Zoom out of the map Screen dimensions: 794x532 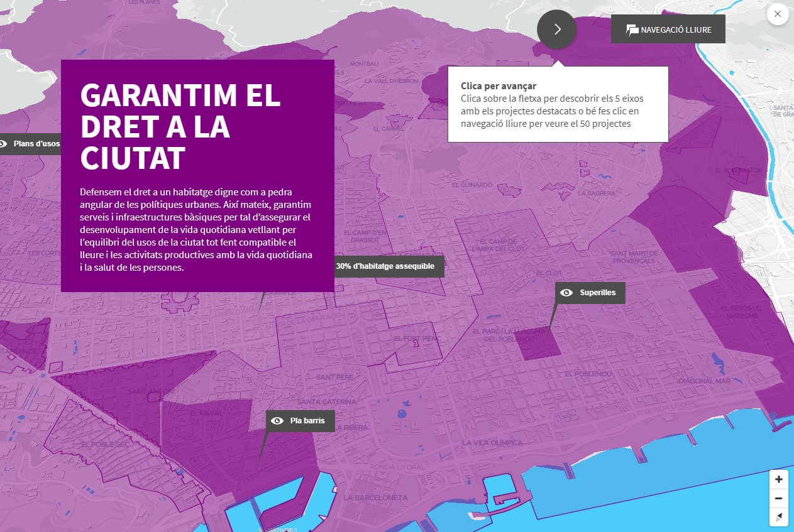(x=778, y=498)
